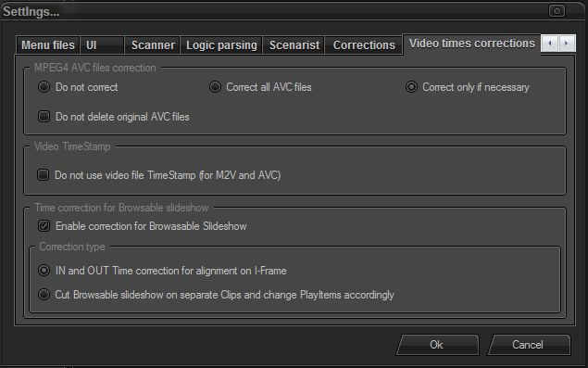Click the title bar icon at top right
This screenshot has height=368, width=588.
557,11
